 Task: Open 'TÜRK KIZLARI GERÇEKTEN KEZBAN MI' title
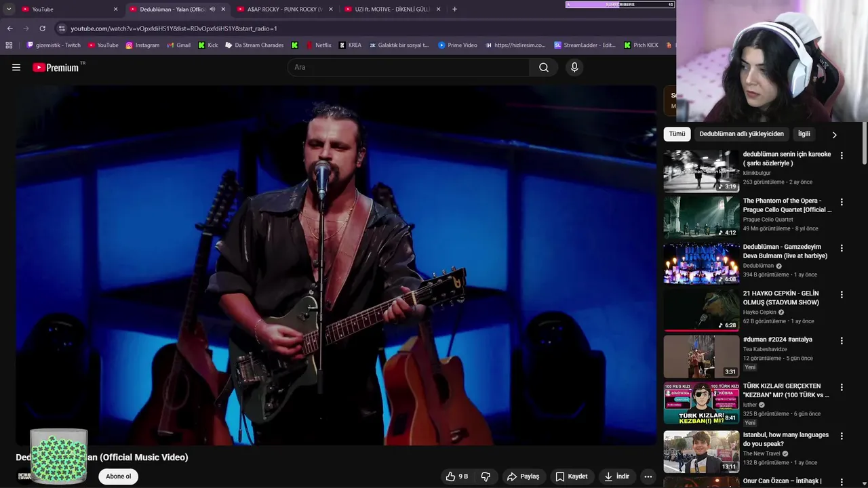[786, 390]
